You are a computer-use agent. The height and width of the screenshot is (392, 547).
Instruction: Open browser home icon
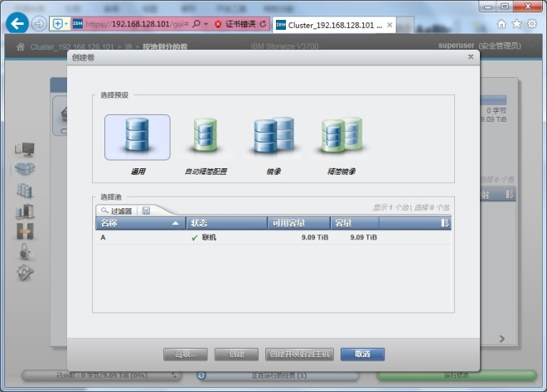[x=501, y=24]
